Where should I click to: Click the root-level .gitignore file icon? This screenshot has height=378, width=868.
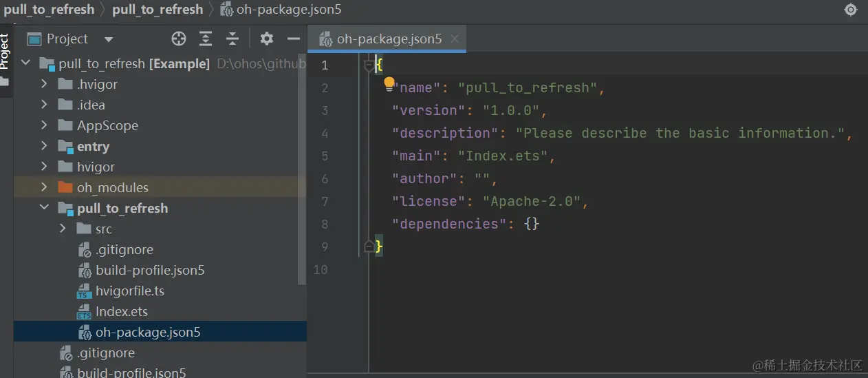(x=66, y=353)
